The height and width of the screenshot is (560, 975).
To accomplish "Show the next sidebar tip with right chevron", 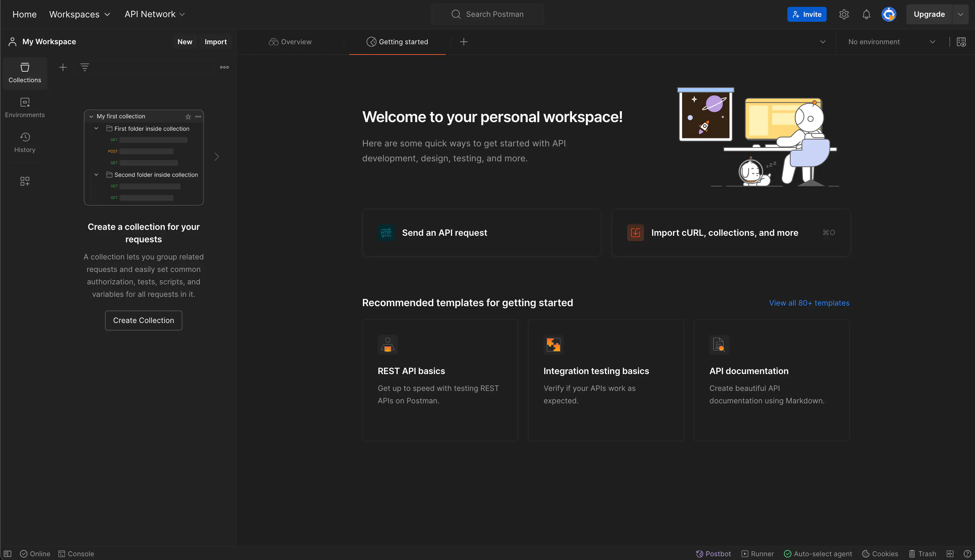I will 217,157.
